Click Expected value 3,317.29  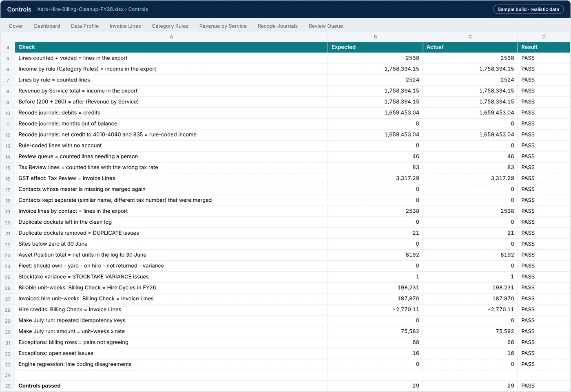pos(375,178)
